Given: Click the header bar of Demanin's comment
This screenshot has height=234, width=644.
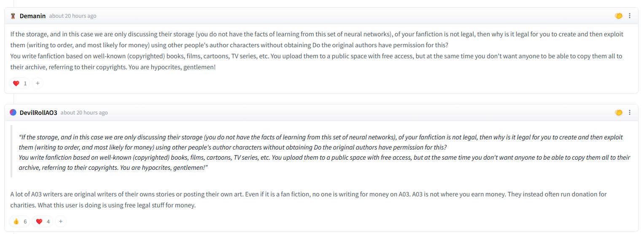Looking at the screenshot, I should click(321, 16).
